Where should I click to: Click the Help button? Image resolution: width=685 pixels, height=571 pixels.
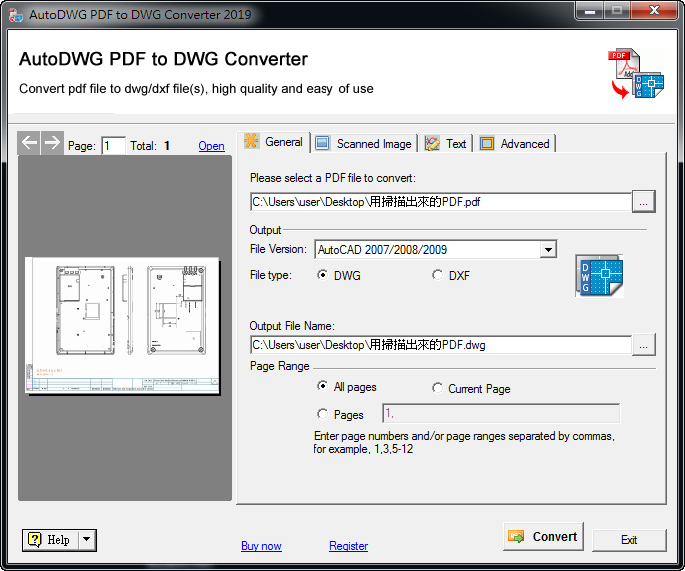tap(50, 540)
